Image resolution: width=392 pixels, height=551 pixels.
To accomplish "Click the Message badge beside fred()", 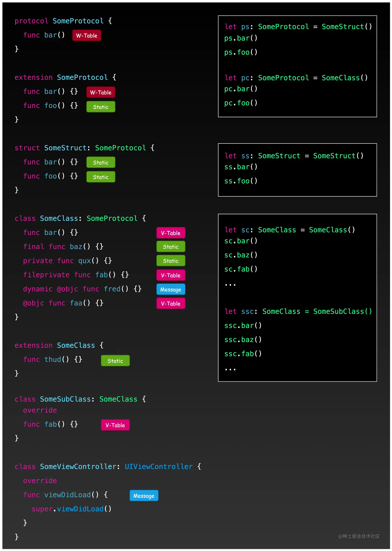I will (171, 290).
